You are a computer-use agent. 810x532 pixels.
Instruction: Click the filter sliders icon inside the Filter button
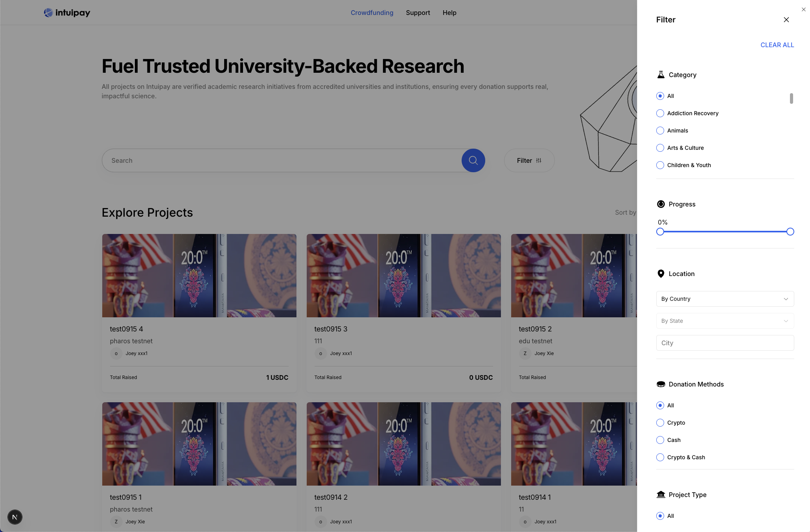(x=539, y=160)
